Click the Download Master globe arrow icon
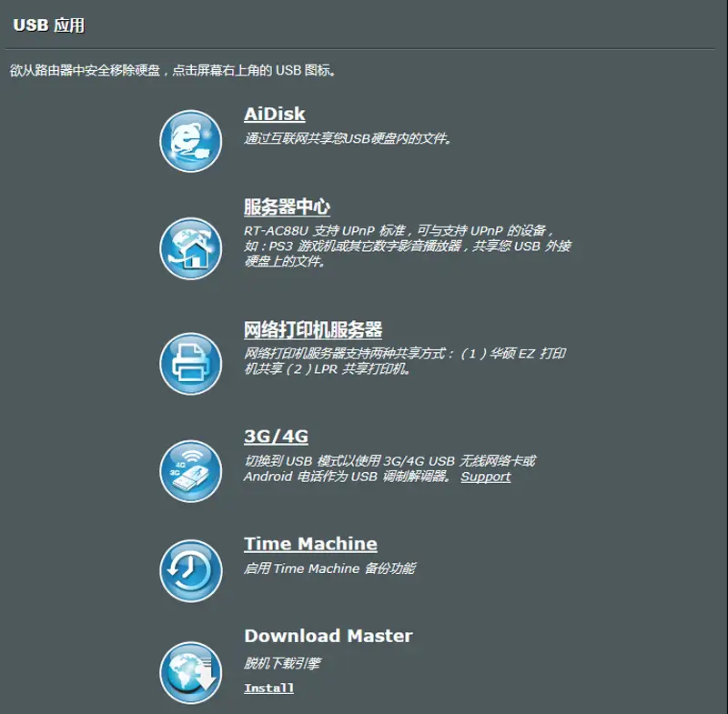The image size is (728, 714). (191, 673)
